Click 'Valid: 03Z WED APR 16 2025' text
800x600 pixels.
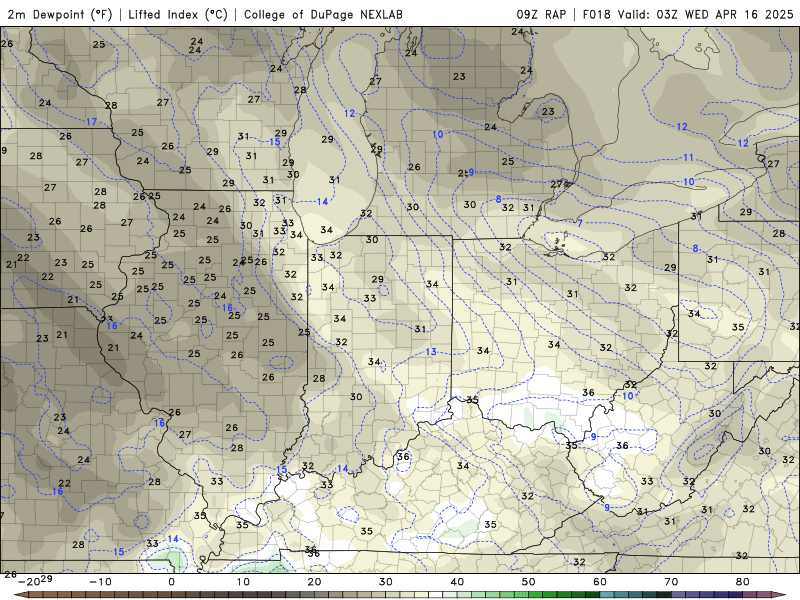706,14
